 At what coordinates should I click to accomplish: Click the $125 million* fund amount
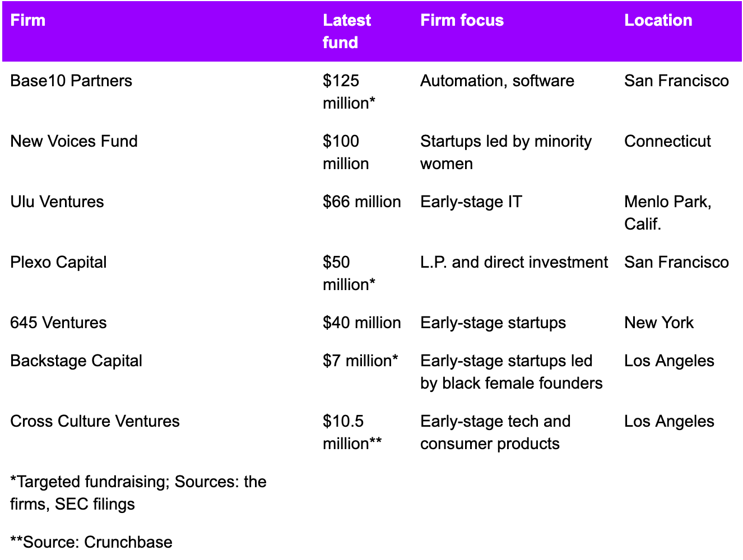tap(349, 92)
